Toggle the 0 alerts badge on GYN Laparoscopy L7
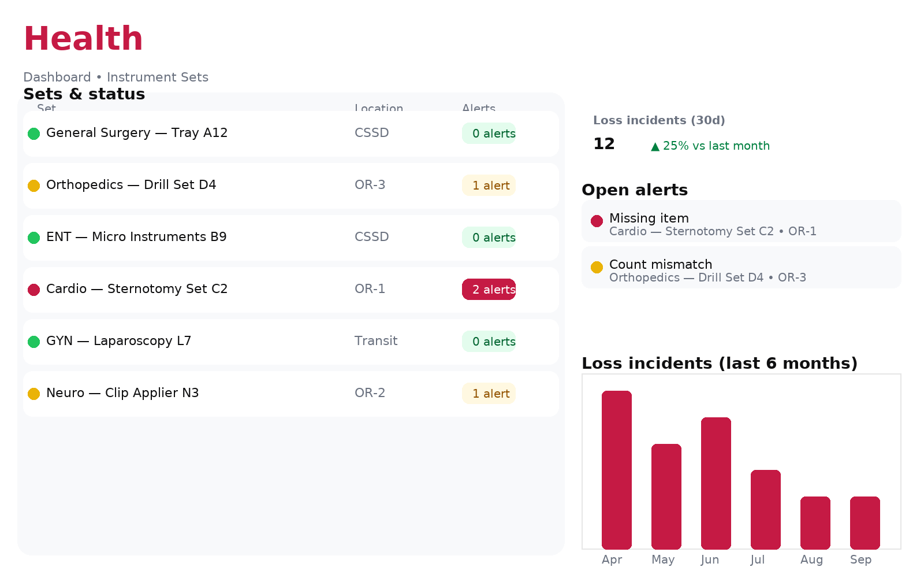Screen dimensions: 924x578 click(489, 341)
